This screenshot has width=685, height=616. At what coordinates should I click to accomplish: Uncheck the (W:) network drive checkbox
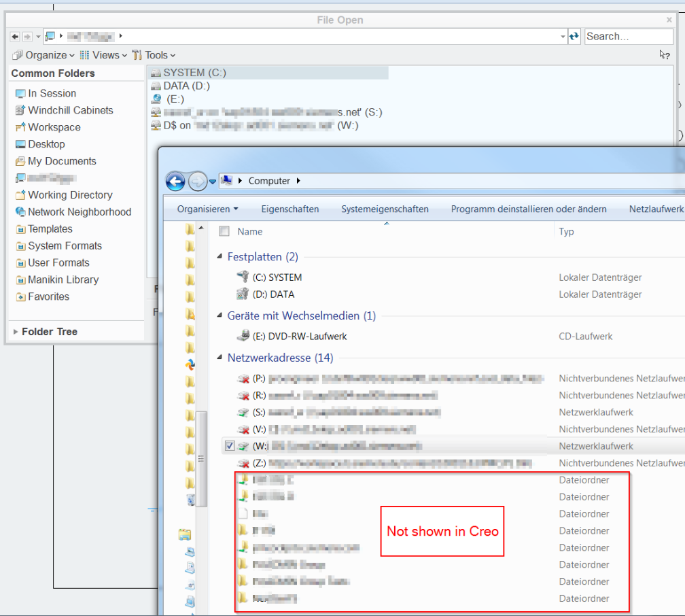230,446
